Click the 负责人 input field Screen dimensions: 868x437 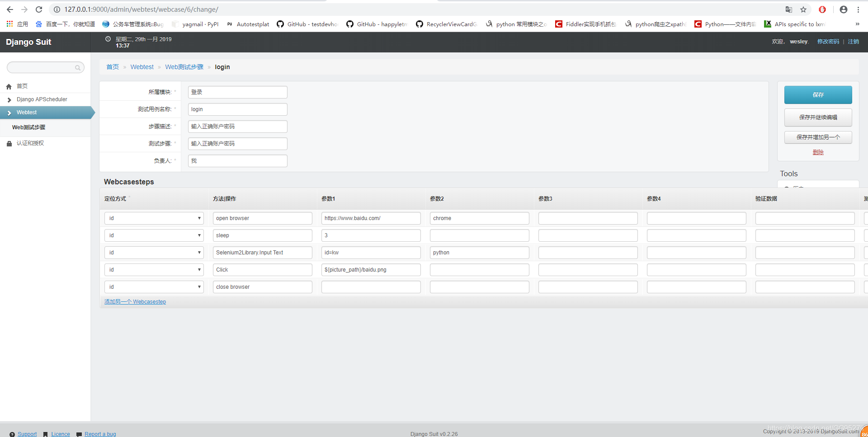point(238,161)
